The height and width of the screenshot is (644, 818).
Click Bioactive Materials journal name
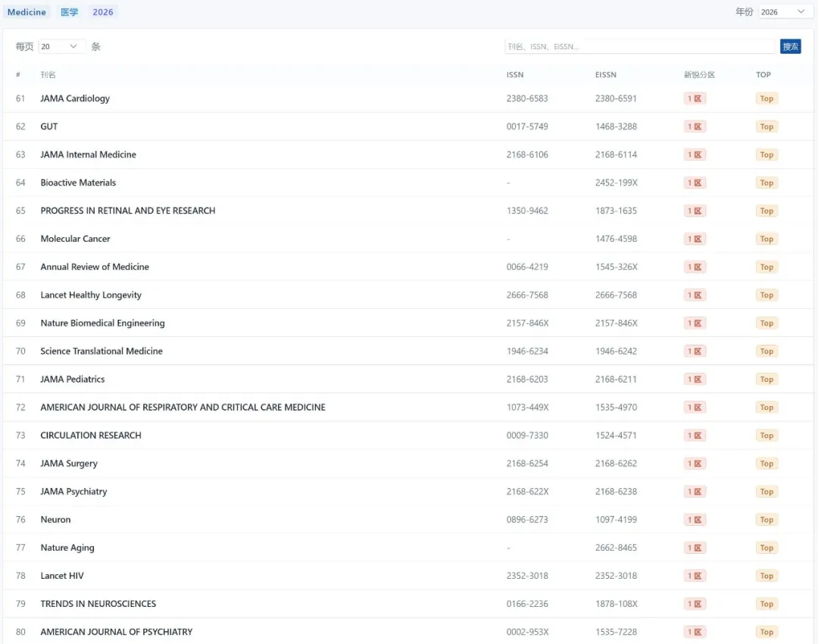tap(78, 183)
